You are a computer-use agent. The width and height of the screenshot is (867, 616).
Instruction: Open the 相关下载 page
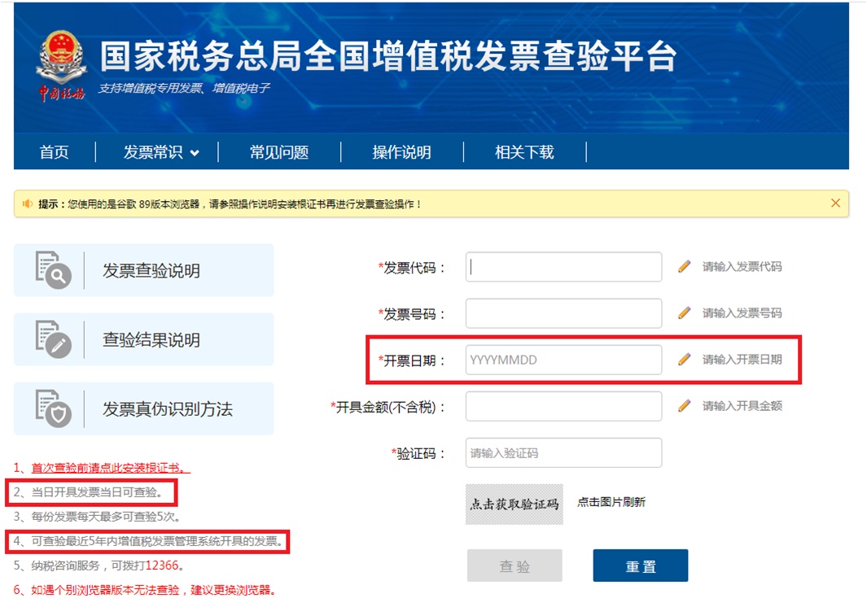coord(522,151)
